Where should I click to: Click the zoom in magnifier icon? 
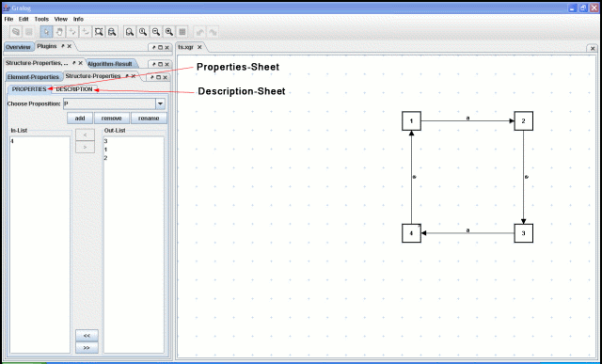(143, 32)
